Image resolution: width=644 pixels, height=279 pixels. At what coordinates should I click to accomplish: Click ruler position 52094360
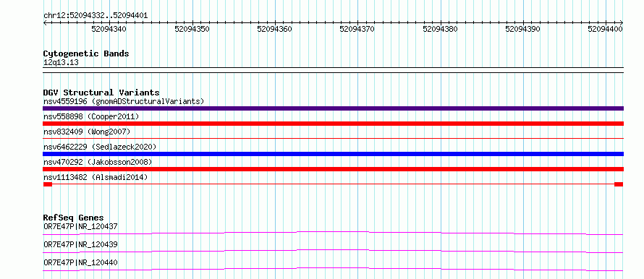pyautogui.click(x=274, y=29)
